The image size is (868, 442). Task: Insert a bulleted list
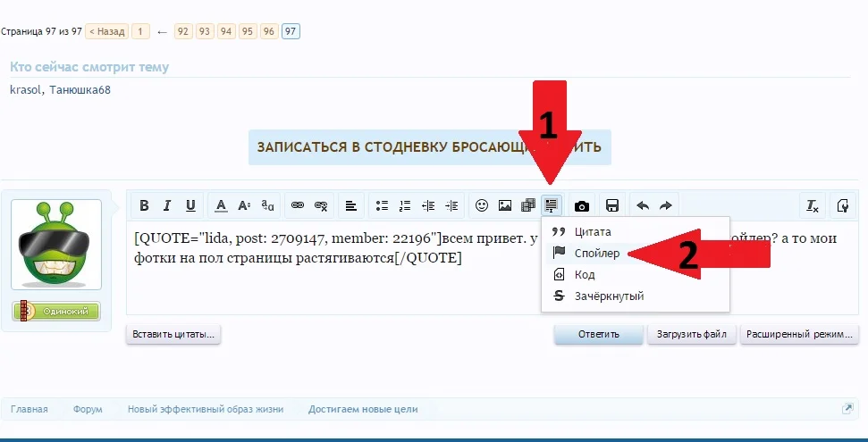382,205
